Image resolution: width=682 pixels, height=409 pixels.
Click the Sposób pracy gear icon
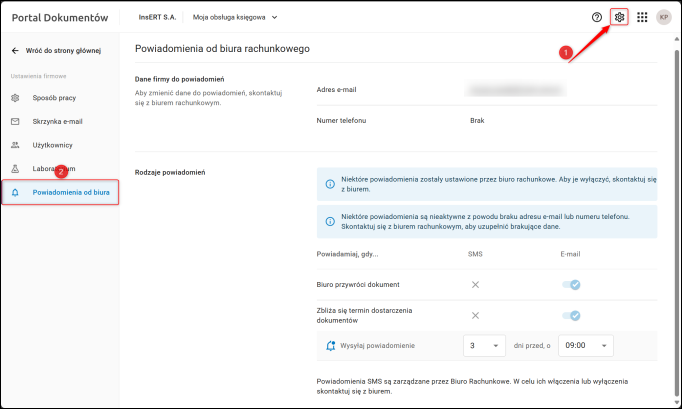tap(15, 97)
